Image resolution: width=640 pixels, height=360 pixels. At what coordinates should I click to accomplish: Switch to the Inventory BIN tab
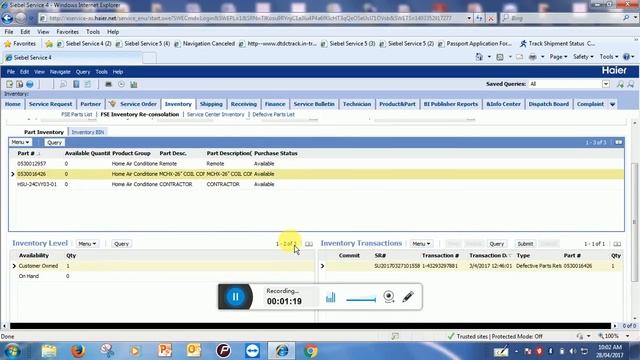[x=88, y=132]
